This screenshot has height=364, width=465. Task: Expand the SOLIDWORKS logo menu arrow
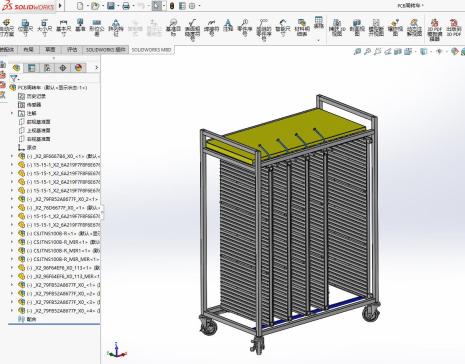pyautogui.click(x=60, y=6)
